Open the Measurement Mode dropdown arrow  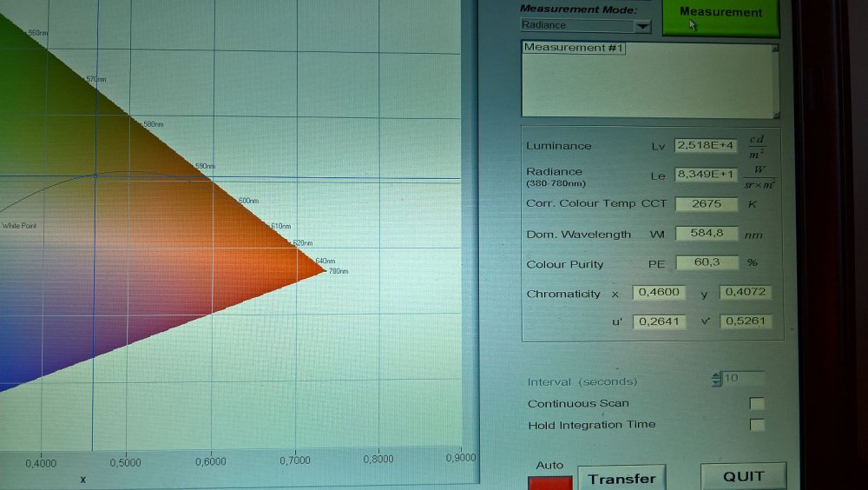point(642,26)
